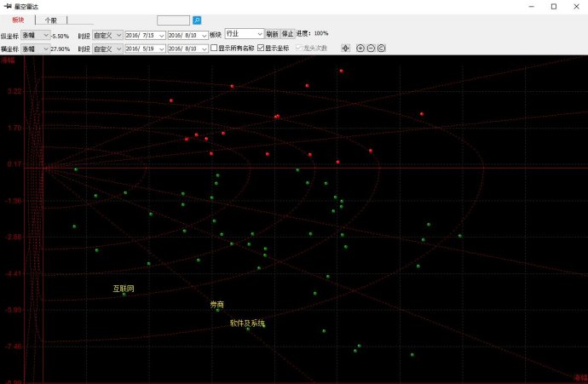
Task: Open 时段 自定义 dropdown in 横坐标 row
Action: tap(107, 49)
